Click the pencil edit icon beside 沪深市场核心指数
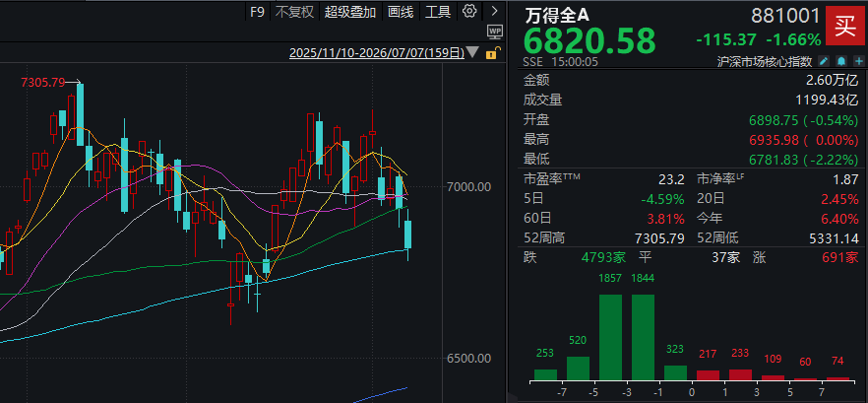This screenshot has width=868, height=403. pyautogui.click(x=825, y=61)
